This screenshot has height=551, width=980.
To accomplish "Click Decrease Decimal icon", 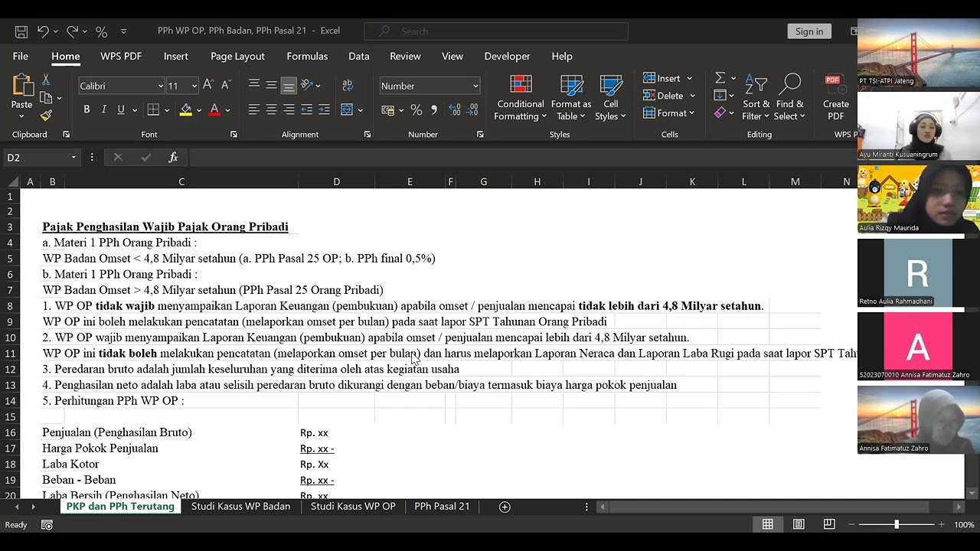I will click(473, 110).
